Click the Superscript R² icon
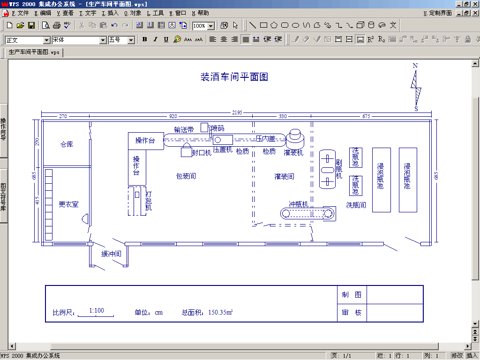Image resolution: width=480 pixels, height=360 pixels. pyautogui.click(x=371, y=39)
